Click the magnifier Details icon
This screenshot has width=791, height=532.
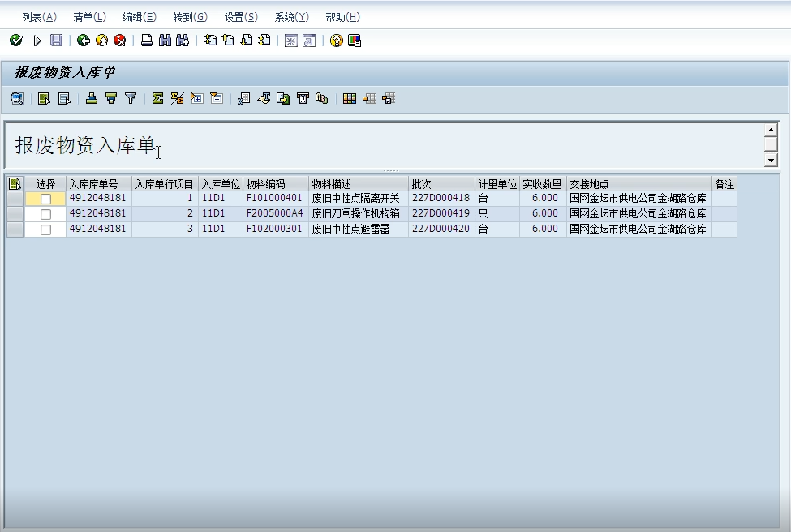tap(16, 99)
